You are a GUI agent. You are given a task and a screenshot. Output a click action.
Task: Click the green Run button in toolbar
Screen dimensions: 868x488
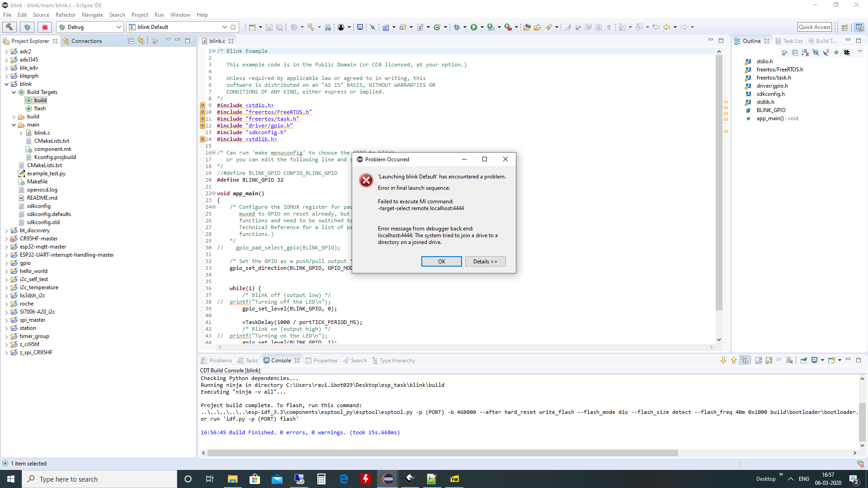(473, 27)
